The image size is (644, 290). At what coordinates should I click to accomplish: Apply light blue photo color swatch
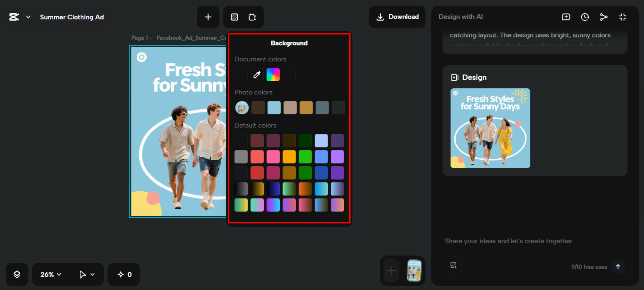click(x=274, y=108)
